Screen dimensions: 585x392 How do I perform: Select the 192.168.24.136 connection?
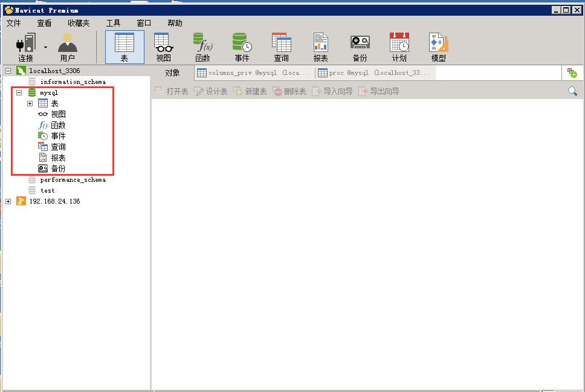click(54, 201)
